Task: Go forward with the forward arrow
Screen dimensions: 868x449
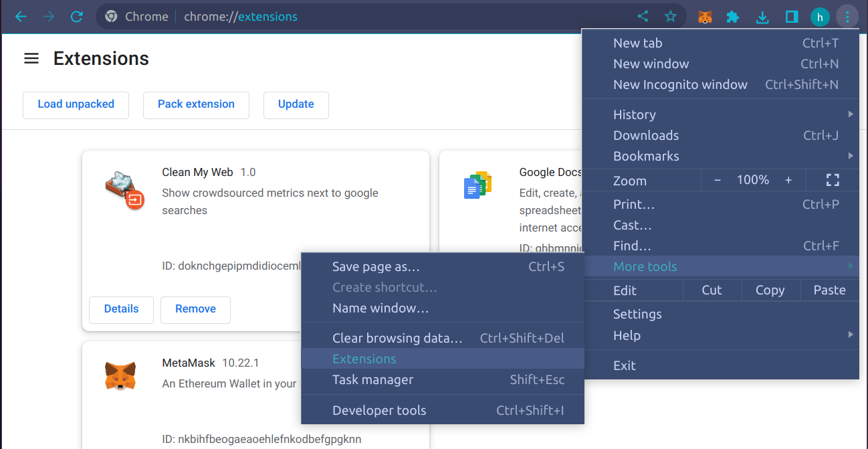Action: tap(49, 17)
